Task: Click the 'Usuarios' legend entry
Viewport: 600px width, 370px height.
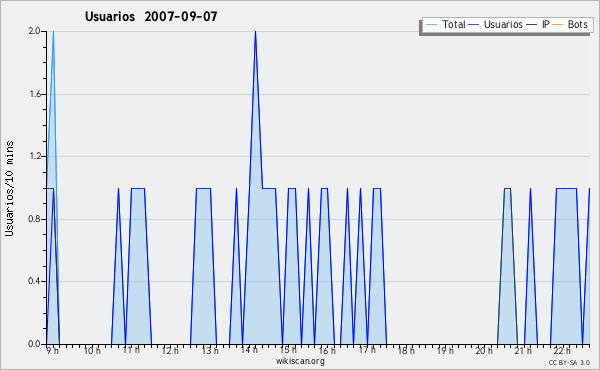Action: (x=496, y=25)
